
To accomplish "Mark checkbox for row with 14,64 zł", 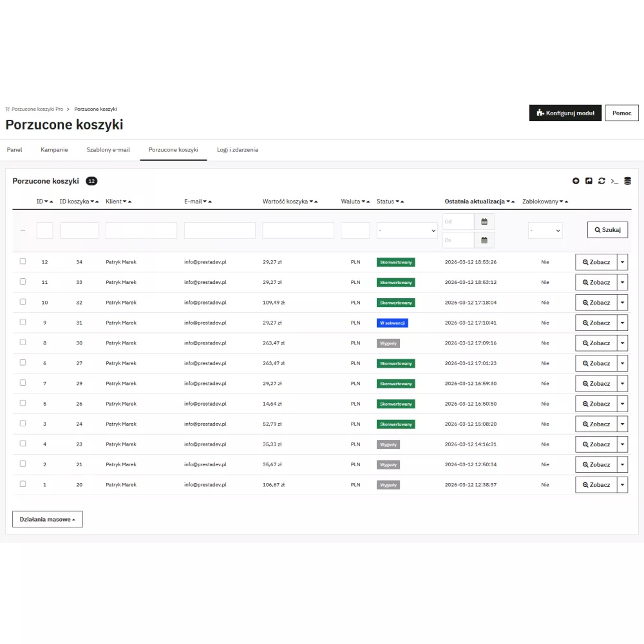I will tap(23, 403).
